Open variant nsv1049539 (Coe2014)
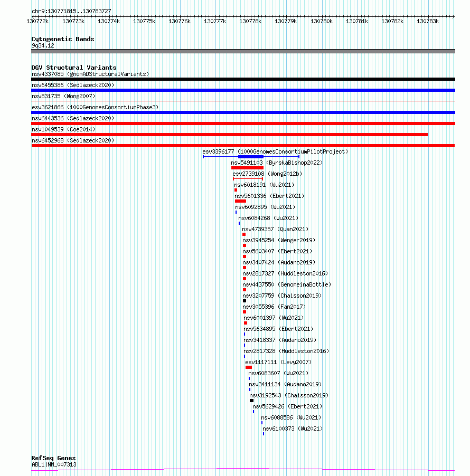 [63, 129]
